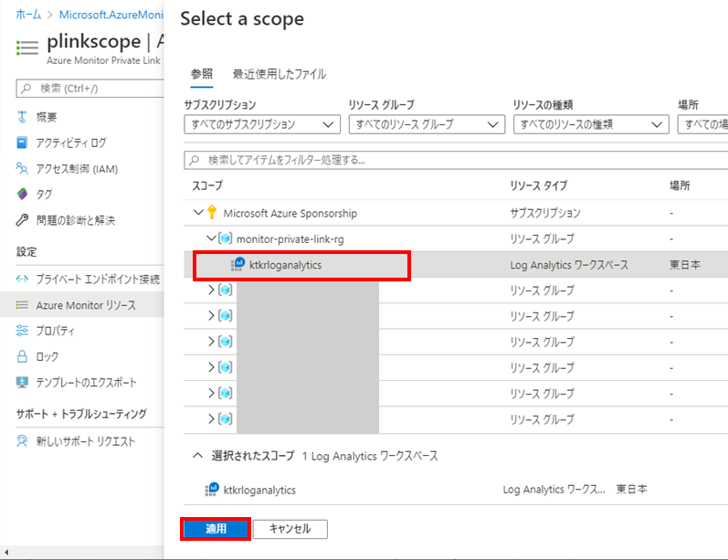Click the 適用 button

[216, 529]
